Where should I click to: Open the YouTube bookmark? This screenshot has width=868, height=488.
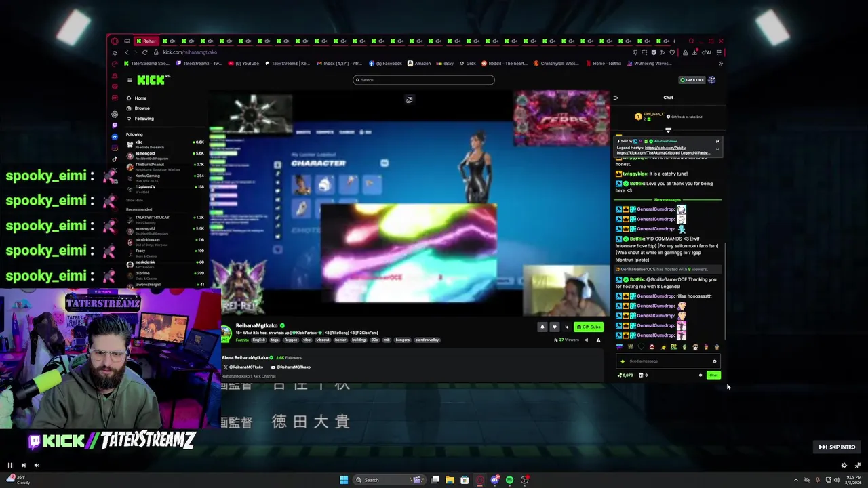click(243, 64)
